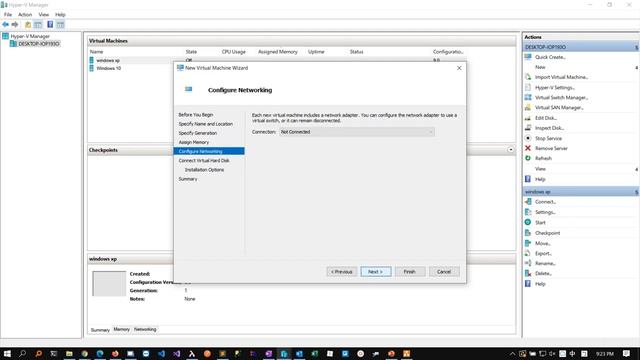Click the Edit Disk action

click(546, 118)
